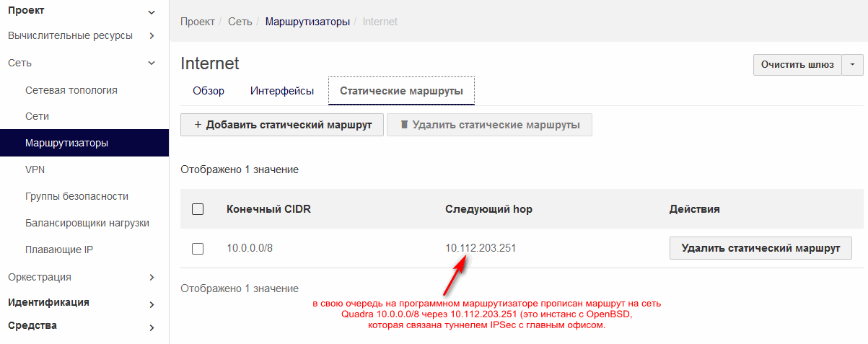Screen dimensions: 868x344
Task: Switch to the Интерфейсы tab
Action: [282, 91]
